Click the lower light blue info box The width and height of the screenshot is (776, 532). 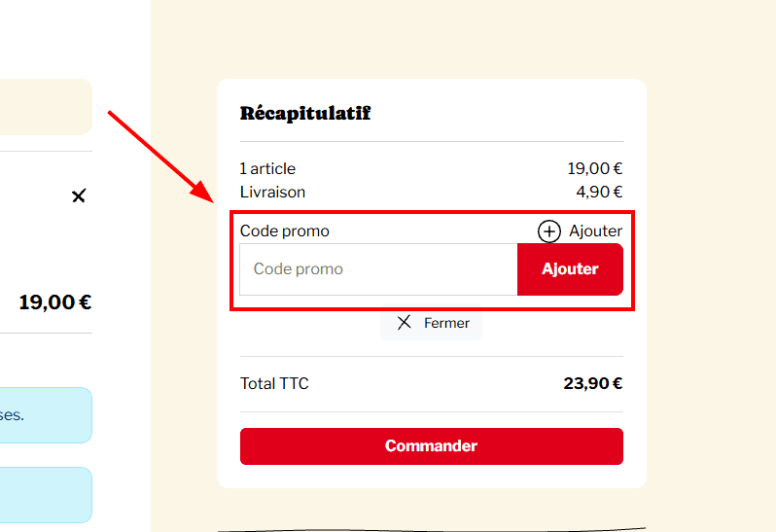coord(46,494)
